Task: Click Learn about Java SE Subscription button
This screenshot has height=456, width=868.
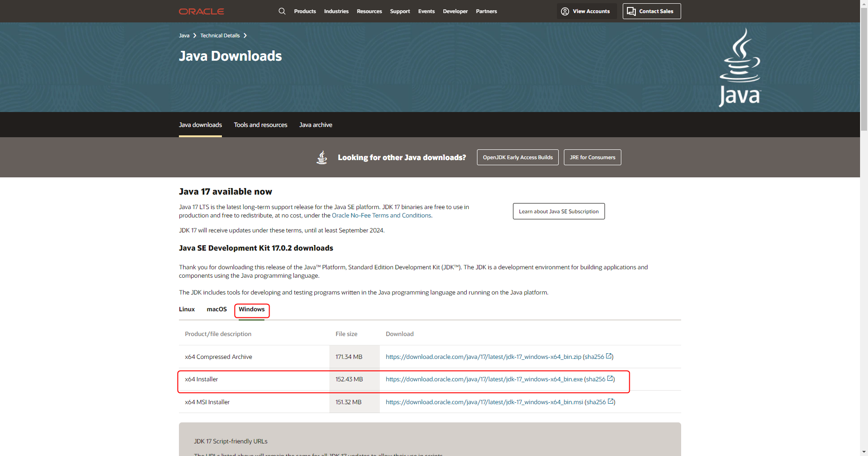Action: 559,211
